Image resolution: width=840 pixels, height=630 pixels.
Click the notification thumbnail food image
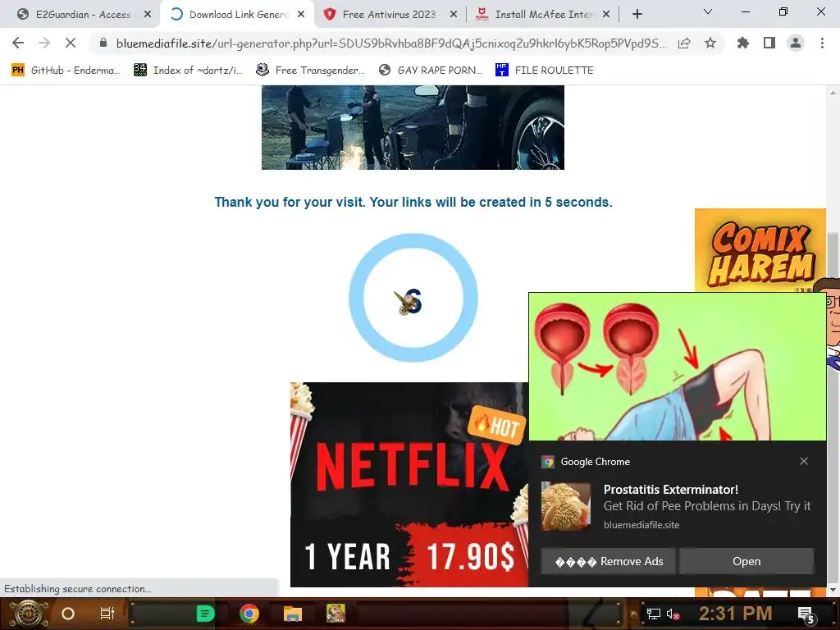click(x=566, y=506)
